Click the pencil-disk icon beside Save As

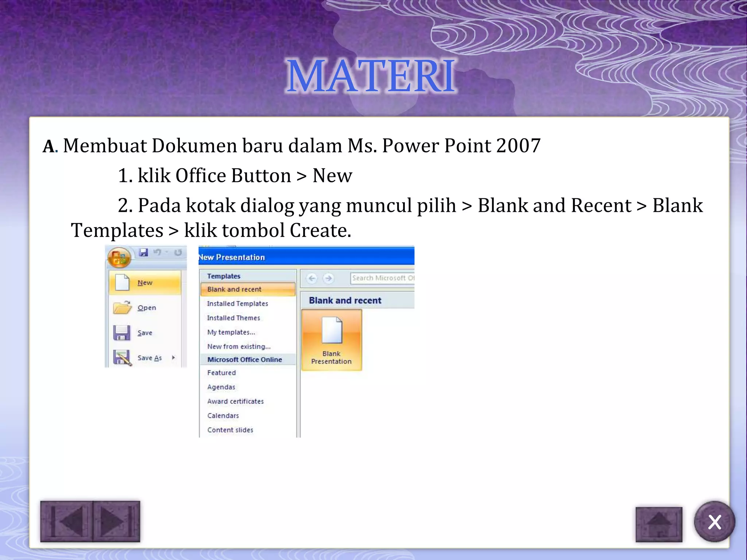(122, 358)
